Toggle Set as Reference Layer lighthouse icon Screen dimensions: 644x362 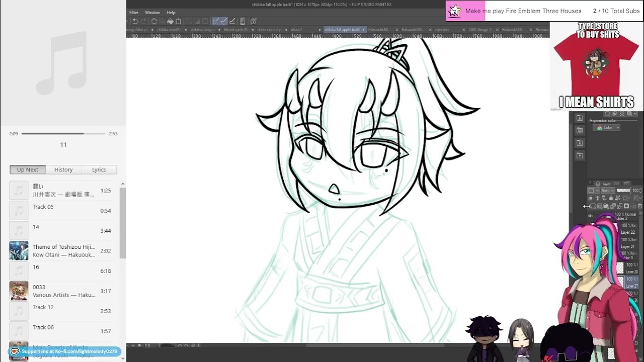(597, 198)
